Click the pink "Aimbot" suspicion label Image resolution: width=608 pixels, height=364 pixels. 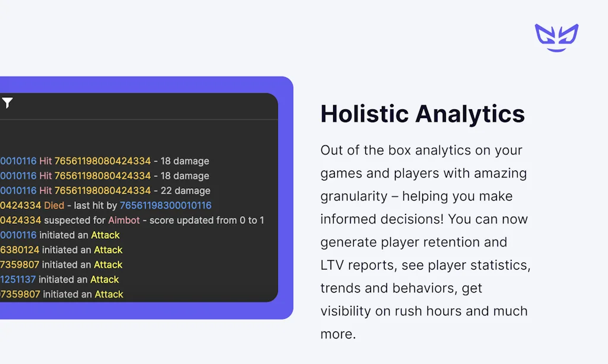[124, 220]
